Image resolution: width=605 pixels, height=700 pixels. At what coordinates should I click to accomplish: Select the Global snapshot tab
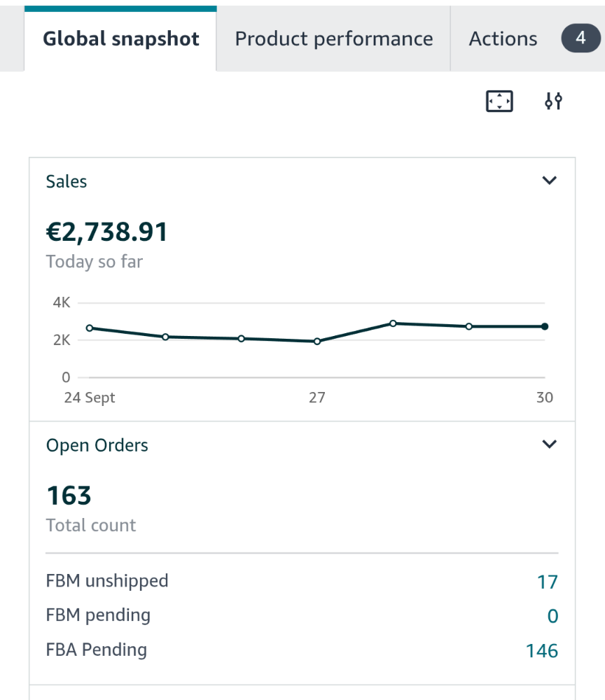120,38
